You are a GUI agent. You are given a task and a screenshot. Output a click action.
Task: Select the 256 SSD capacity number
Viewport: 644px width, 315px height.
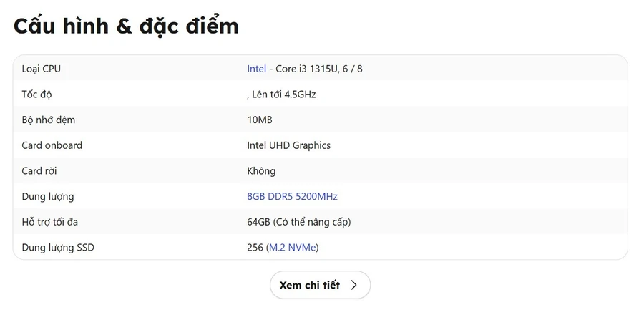tap(255, 247)
